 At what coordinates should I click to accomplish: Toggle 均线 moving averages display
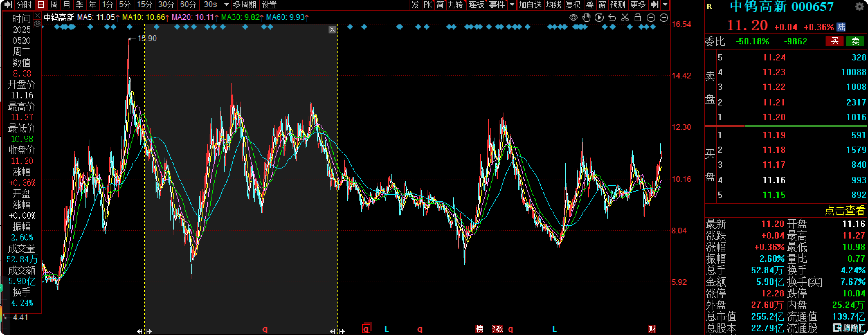pyautogui.click(x=553, y=5)
